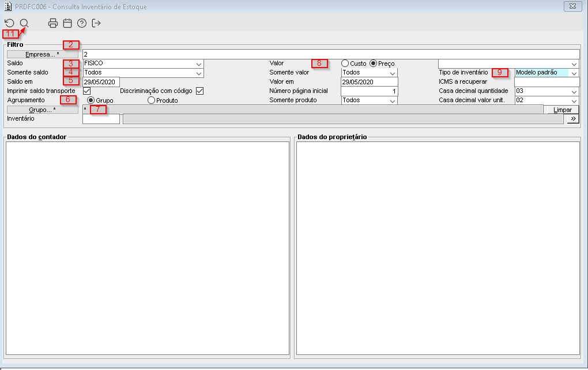The height and width of the screenshot is (370, 588).
Task: Click the Valor em date field
Action: [x=370, y=82]
